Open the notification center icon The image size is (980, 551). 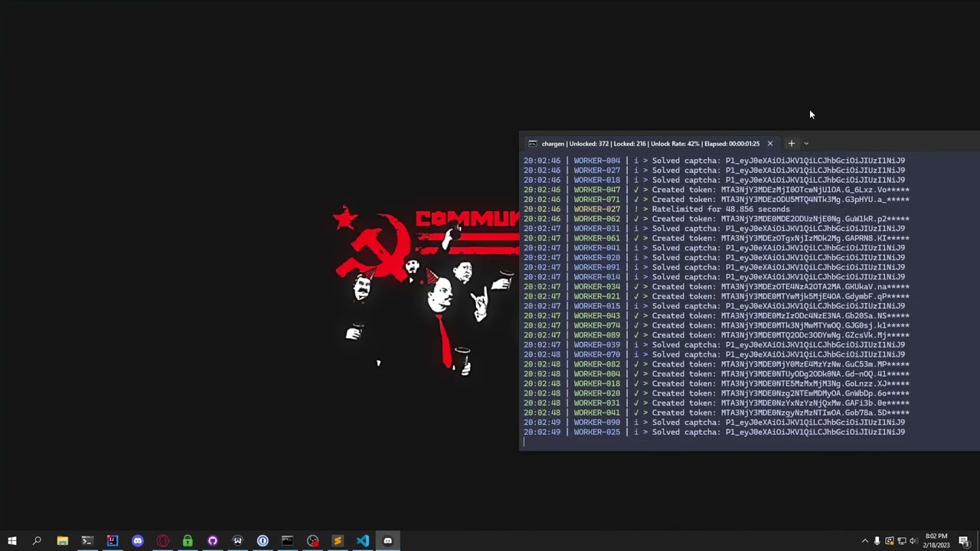[x=964, y=541]
